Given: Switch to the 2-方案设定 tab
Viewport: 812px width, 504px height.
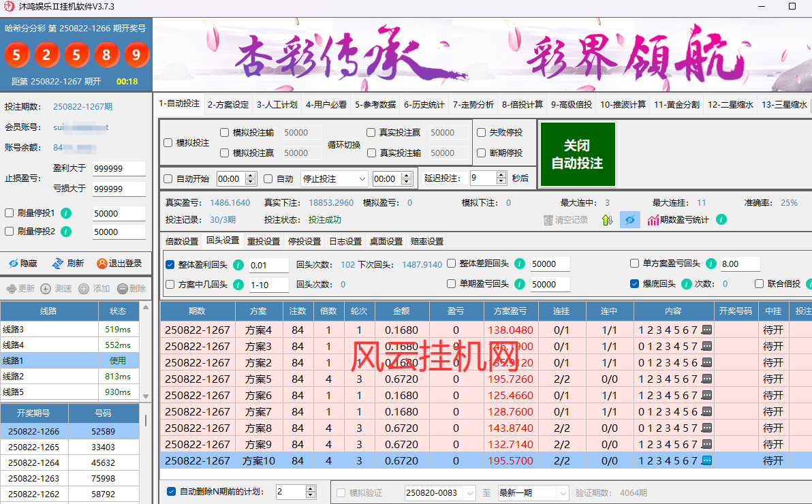Looking at the screenshot, I should pyautogui.click(x=228, y=105).
